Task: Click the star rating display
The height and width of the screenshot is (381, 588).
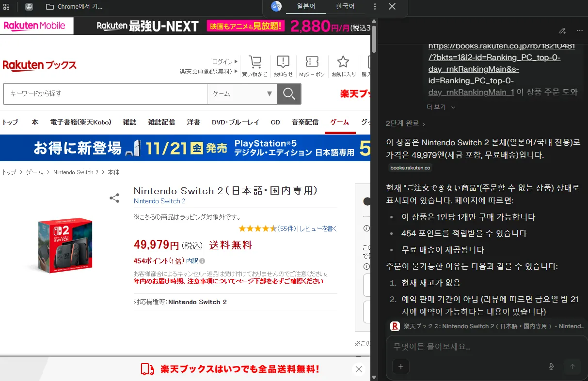Action: (x=257, y=229)
